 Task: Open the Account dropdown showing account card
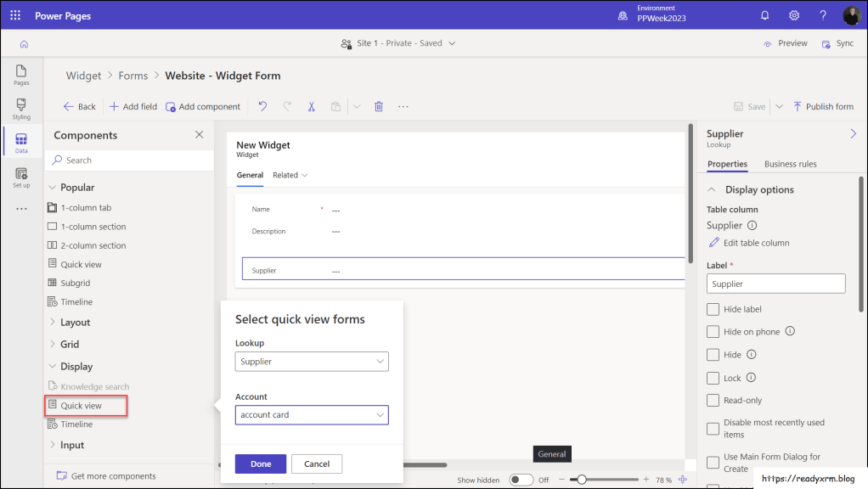[312, 415]
